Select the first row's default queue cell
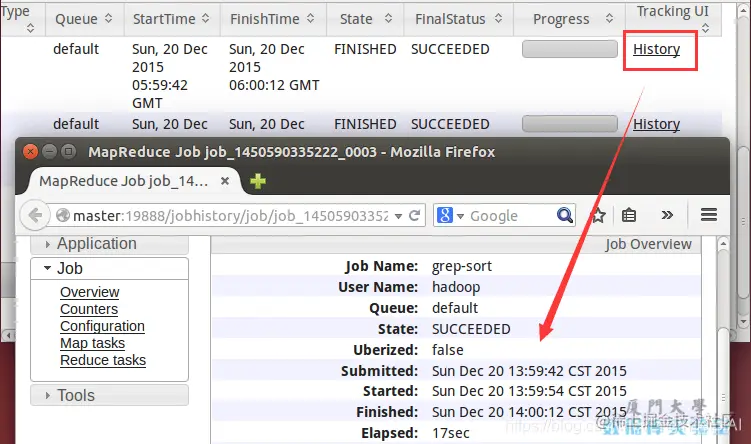The height and width of the screenshot is (444, 751). coord(76,49)
